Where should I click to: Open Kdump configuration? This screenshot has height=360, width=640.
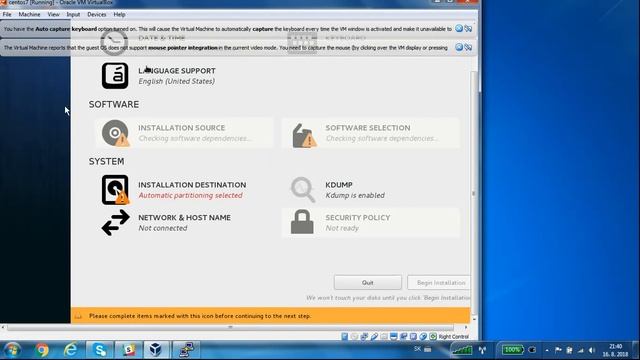338,190
